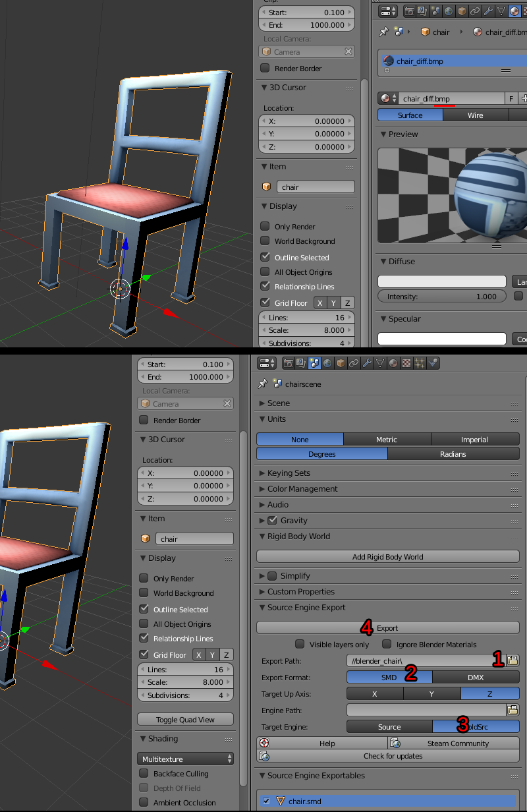Open Object Data triangle tab in chairscene header
The width and height of the screenshot is (527, 812).
[x=380, y=363]
